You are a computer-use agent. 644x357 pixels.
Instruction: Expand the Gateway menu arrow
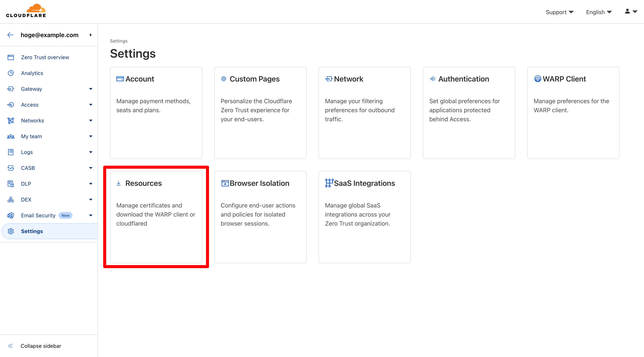(x=91, y=89)
